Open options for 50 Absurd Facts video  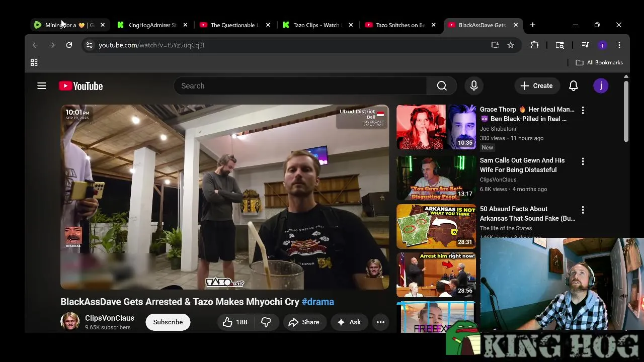[x=583, y=210]
